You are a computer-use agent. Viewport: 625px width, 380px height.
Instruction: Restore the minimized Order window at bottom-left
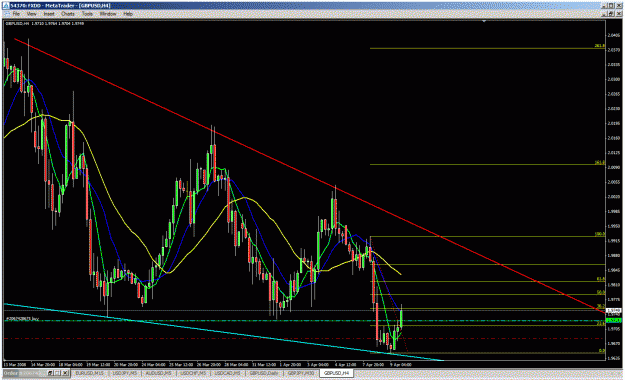coord(50,373)
